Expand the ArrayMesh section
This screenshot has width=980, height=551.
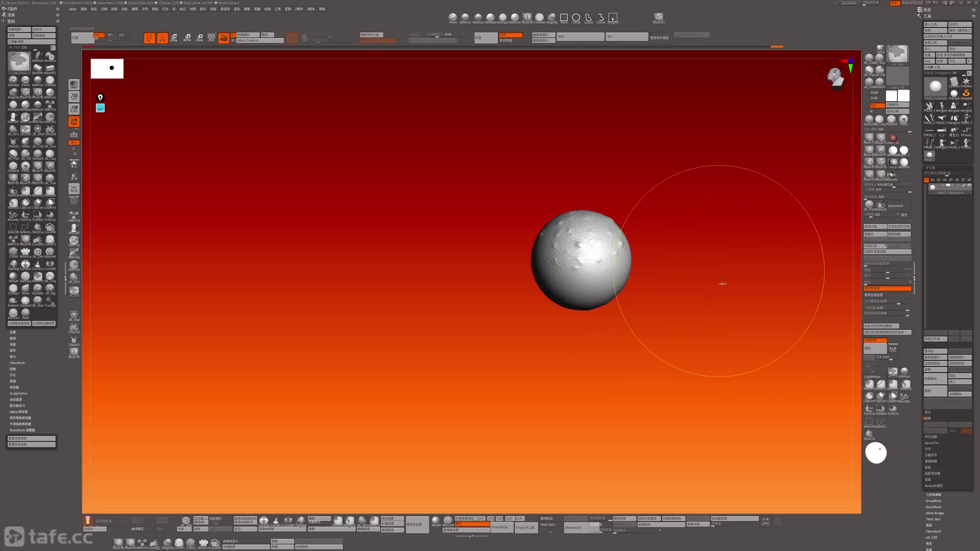[933, 501]
